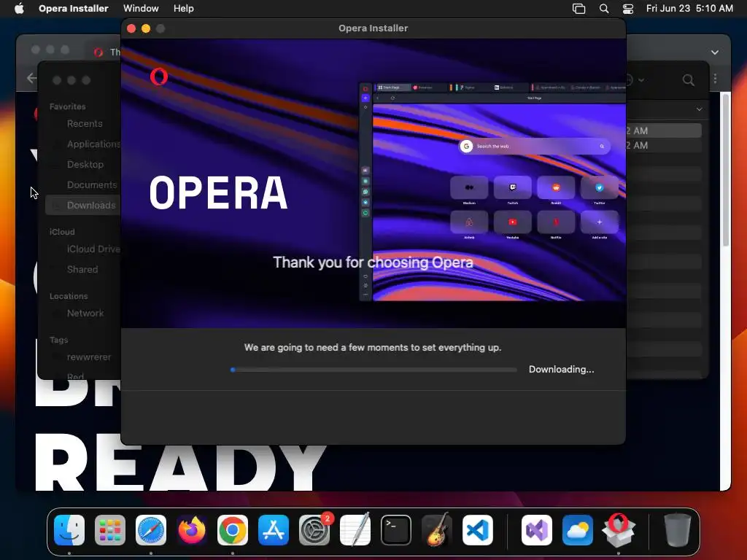Open the Trash in the dock
This screenshot has height=560, width=747.
click(x=677, y=530)
